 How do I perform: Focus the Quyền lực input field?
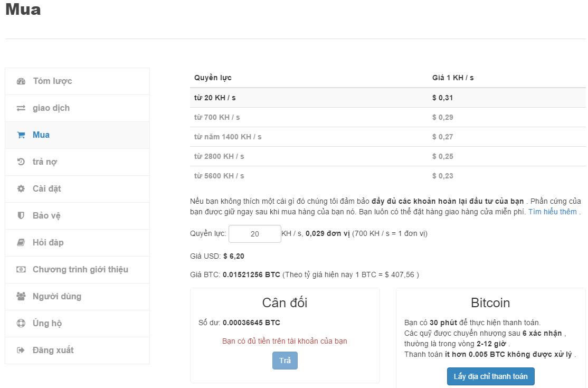coord(255,234)
